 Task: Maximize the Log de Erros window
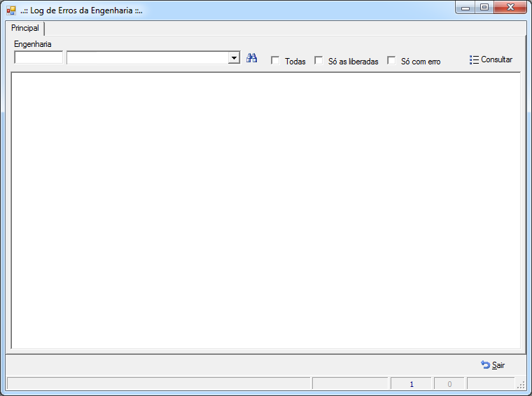[x=484, y=8]
